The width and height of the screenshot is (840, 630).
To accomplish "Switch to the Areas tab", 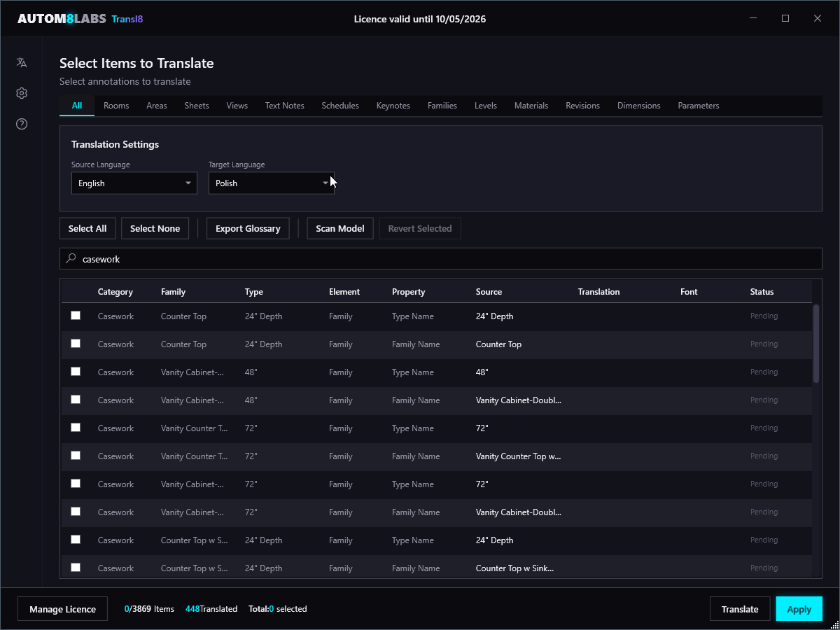I will (x=157, y=106).
